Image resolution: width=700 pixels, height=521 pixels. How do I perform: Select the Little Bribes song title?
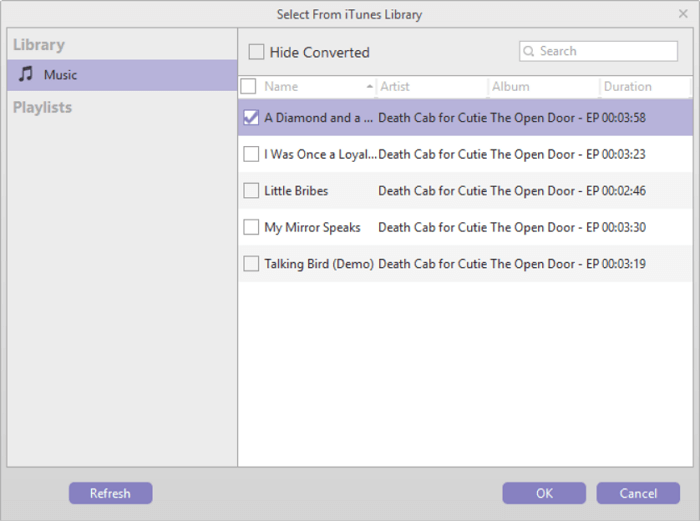point(296,191)
